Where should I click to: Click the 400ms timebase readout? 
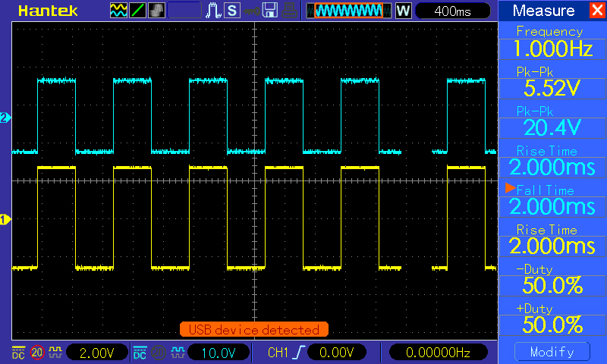pos(452,11)
